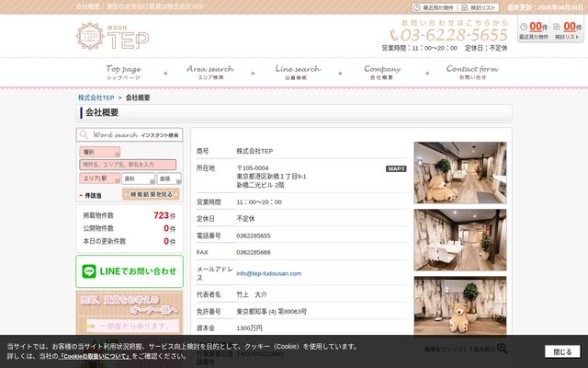588x368 pixels.
Task: Click the 本日の更新件数 row label
Action: [104, 241]
